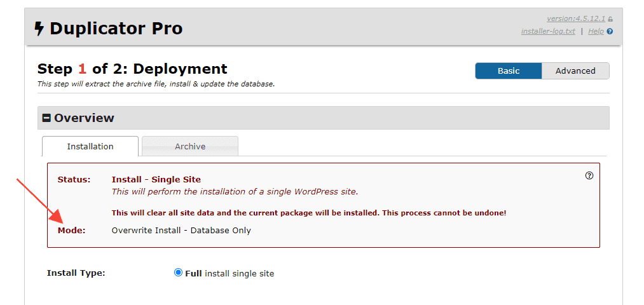Click the question mark icon in status box
Screen dimensions: 644x305
pyautogui.click(x=589, y=176)
